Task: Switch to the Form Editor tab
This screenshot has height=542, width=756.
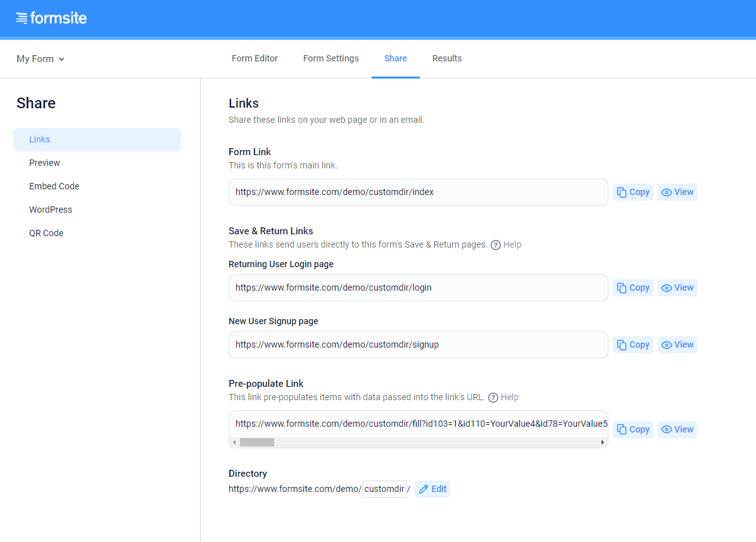Action: (255, 58)
